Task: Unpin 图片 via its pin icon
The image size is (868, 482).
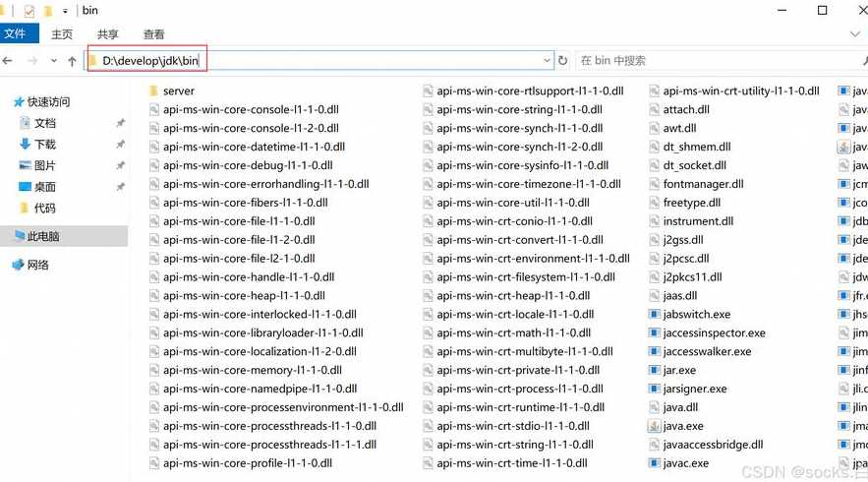Action: (120, 165)
